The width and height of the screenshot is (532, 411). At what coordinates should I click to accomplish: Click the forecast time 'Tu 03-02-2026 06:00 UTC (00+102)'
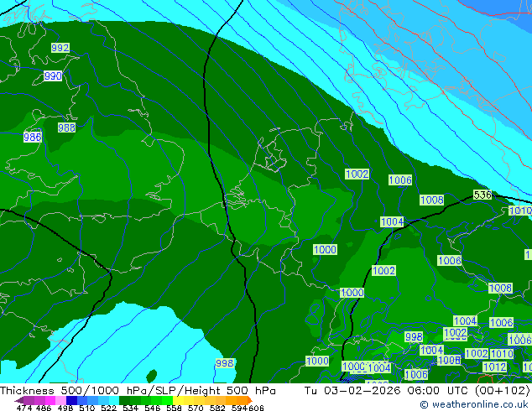[x=417, y=390]
